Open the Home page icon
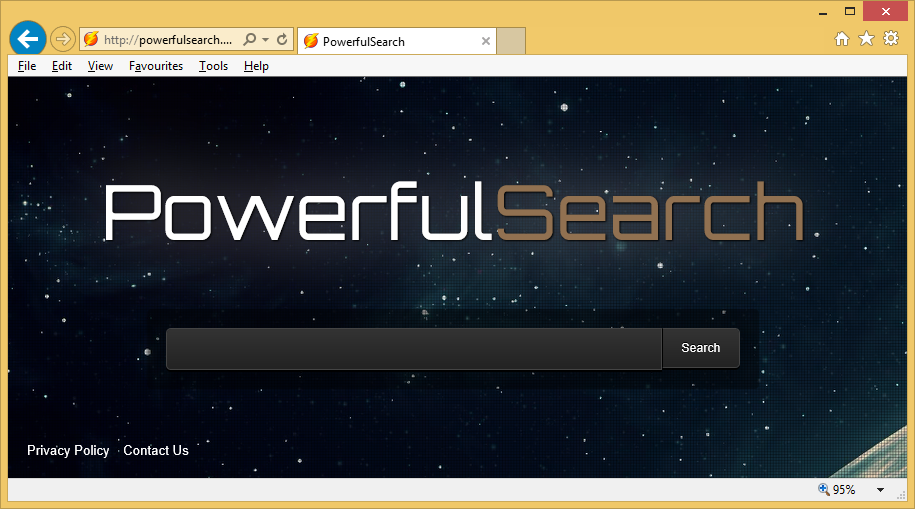Viewport: 915px width, 509px height. (842, 39)
